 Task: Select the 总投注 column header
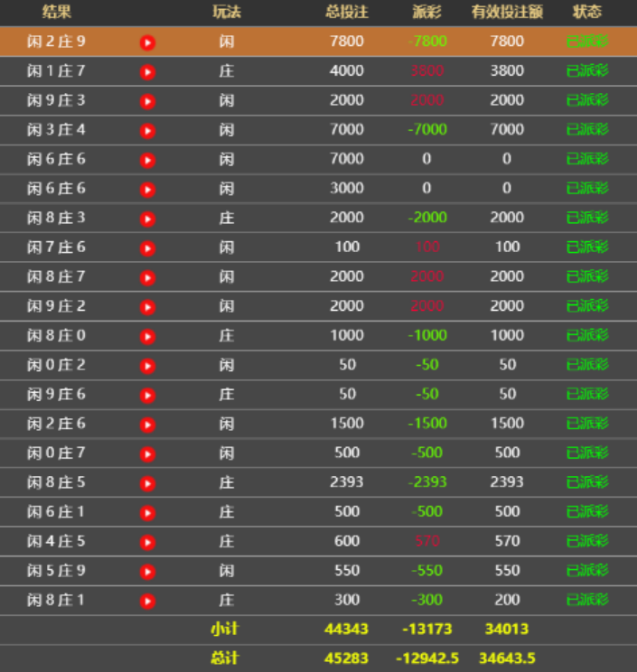click(347, 12)
